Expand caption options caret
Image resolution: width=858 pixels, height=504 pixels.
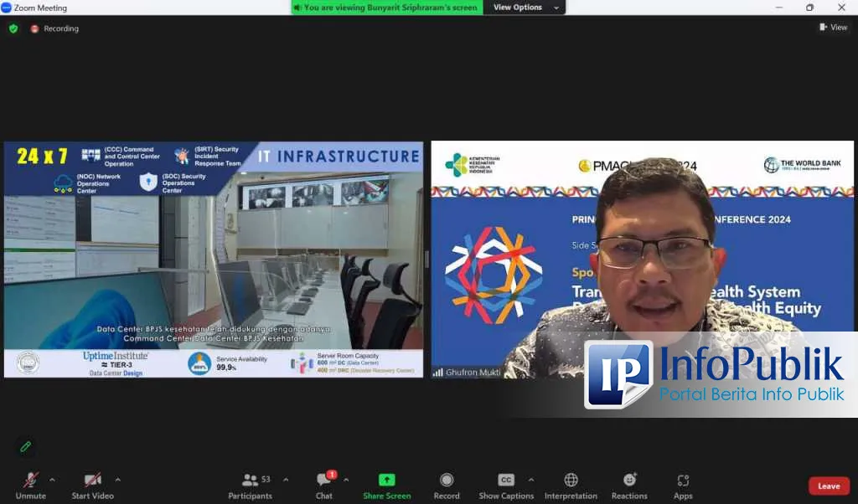coord(530,480)
